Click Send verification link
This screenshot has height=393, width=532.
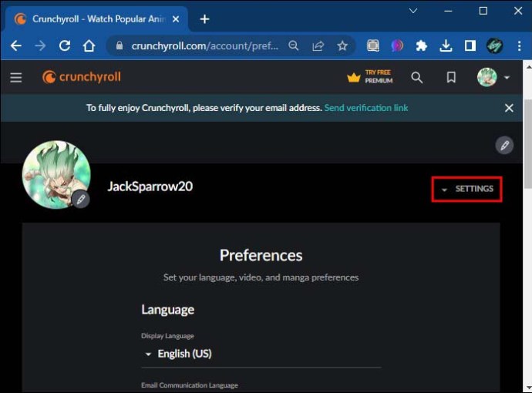coord(366,108)
